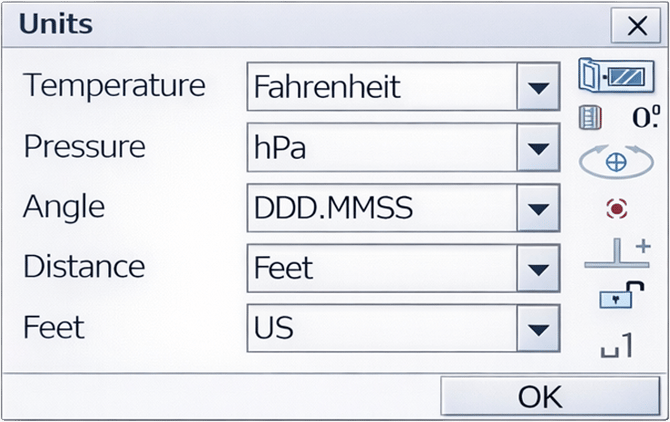Image resolution: width=670 pixels, height=422 pixels.
Task: Close the Units dialog with X
Action: click(x=636, y=26)
